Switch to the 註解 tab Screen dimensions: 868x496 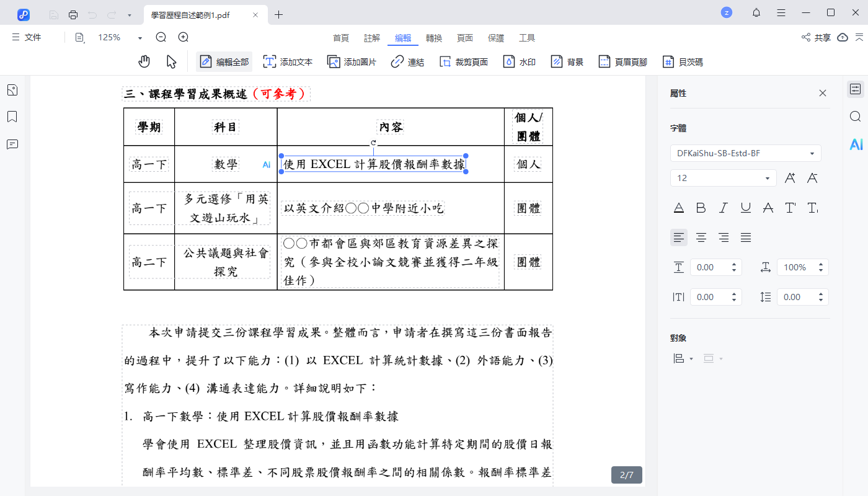click(x=372, y=38)
